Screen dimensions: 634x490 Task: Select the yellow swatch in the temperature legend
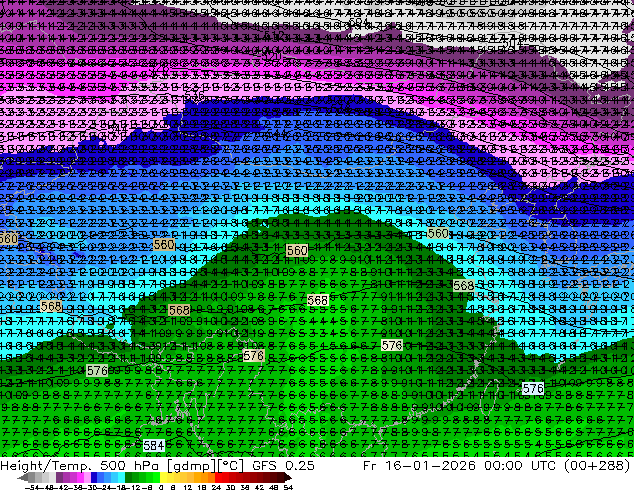coord(163,477)
